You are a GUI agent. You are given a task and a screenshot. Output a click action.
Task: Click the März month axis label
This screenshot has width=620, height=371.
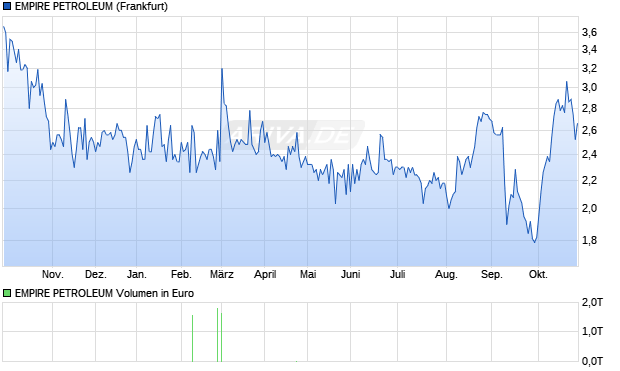click(221, 274)
